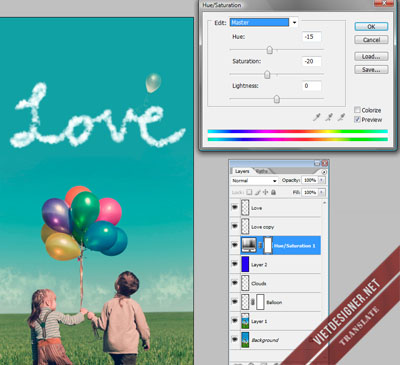Select the layer named "Layer 2"

(259, 265)
